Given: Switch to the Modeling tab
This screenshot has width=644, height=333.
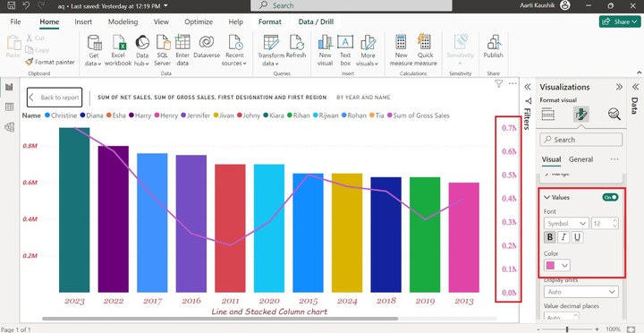Looking at the screenshot, I should click(x=123, y=21).
